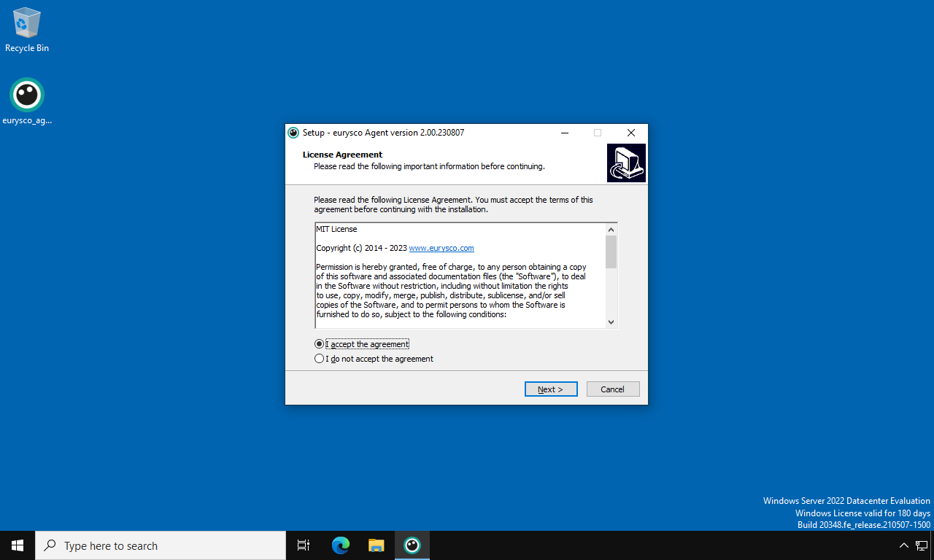Image resolution: width=934 pixels, height=560 pixels.
Task: Click the "Permission is hereby granted" license line
Action: (x=451, y=267)
